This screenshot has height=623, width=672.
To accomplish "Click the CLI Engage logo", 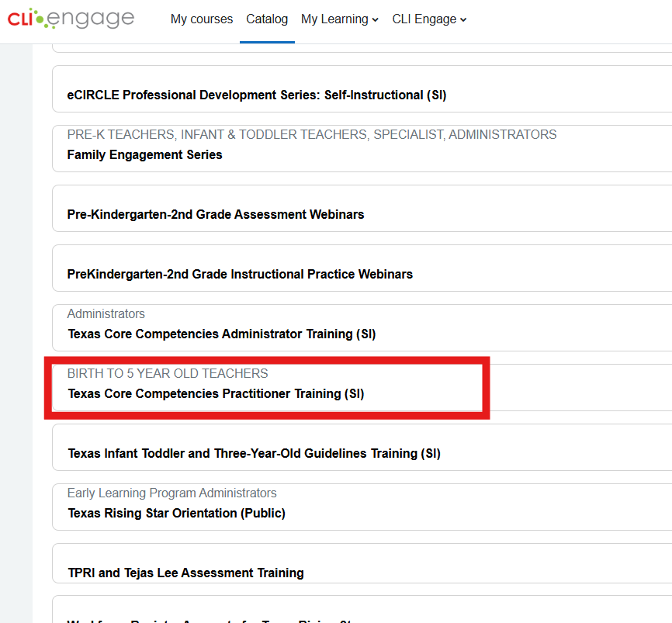I will click(71, 19).
